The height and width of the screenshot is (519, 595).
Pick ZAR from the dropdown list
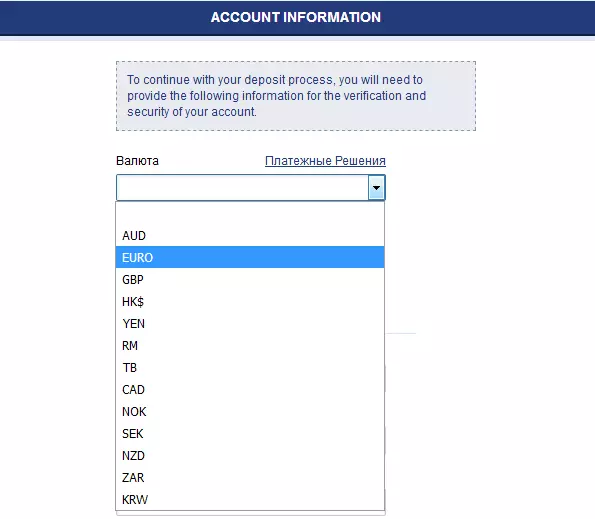250,478
